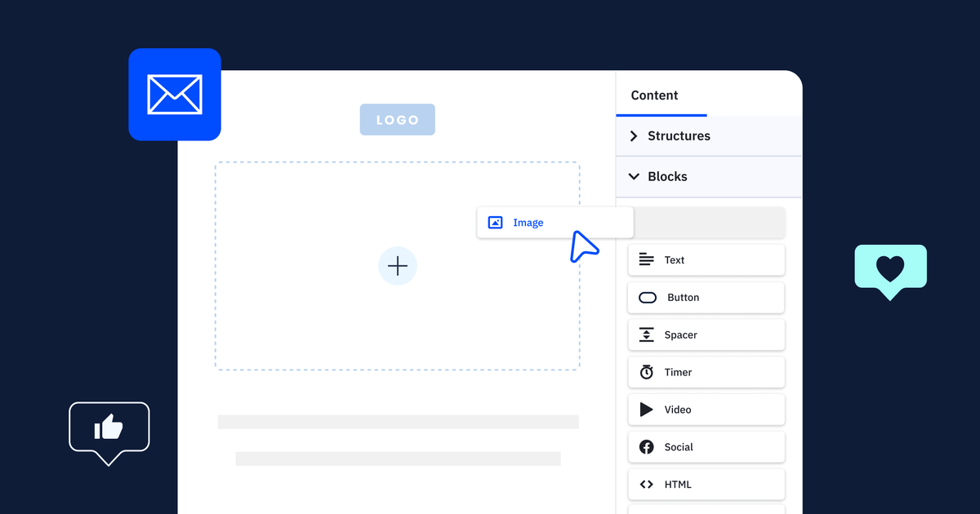
Task: Click the Timer stopwatch icon
Action: 646,372
